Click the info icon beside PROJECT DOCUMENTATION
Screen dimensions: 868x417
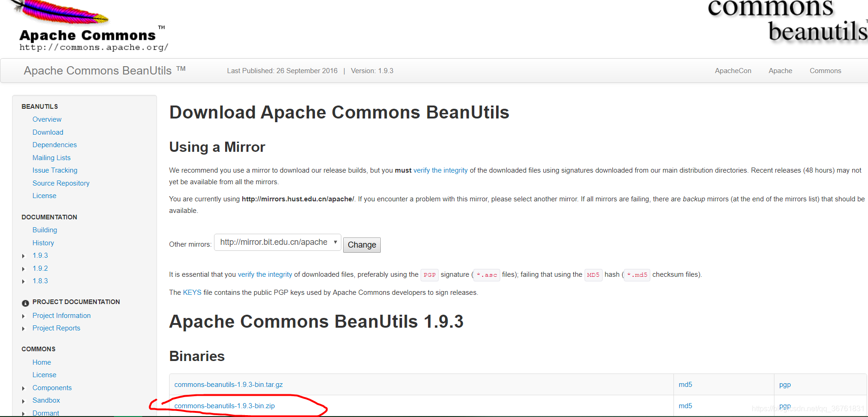[25, 303]
